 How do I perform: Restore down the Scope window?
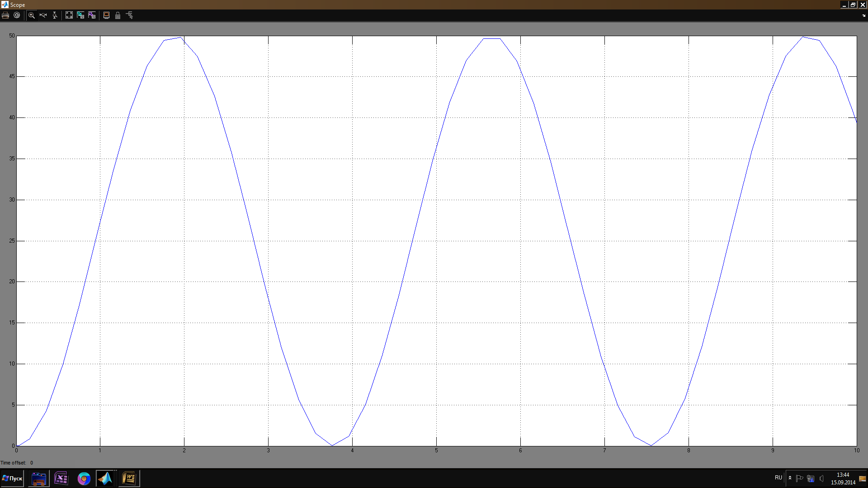point(853,5)
